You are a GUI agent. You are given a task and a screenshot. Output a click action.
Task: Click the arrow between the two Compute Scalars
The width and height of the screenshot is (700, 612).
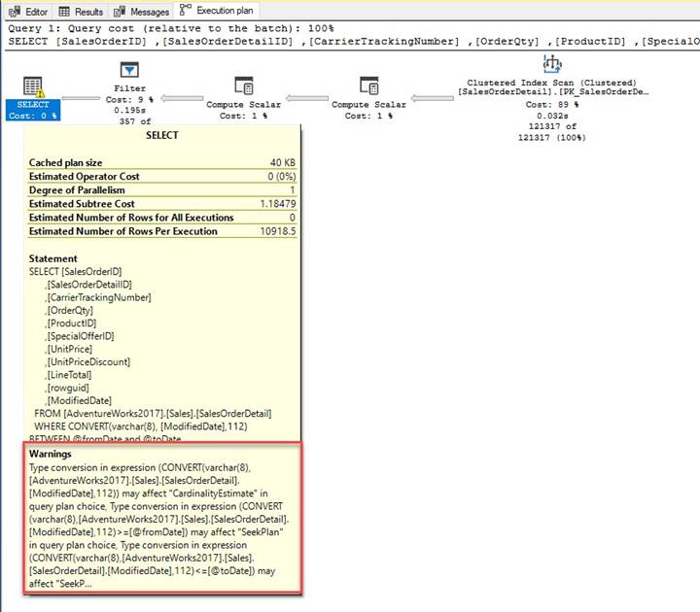(307, 98)
